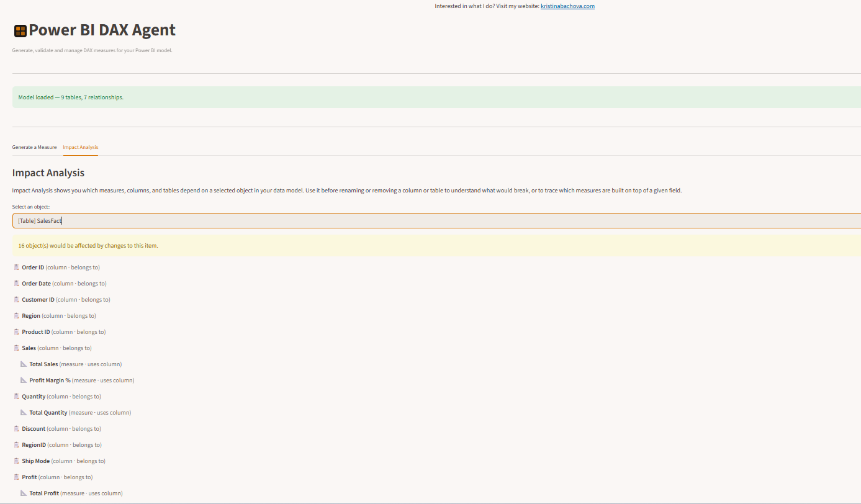This screenshot has height=504, width=861.
Task: Select the Impact Analysis tab
Action: coord(80,148)
